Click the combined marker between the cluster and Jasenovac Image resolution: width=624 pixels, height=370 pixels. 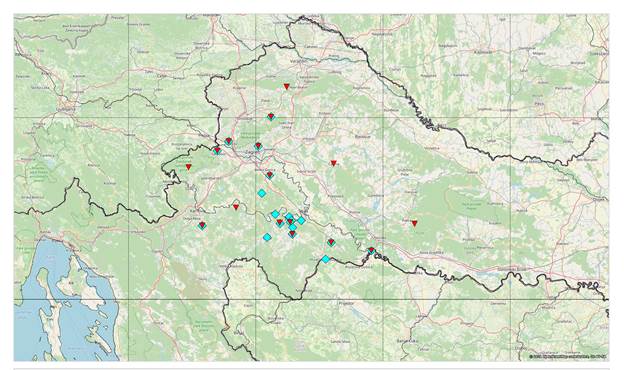(331, 242)
